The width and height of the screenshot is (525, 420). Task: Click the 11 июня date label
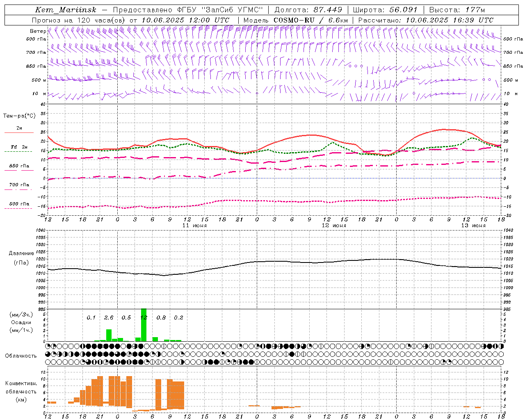click(194, 226)
